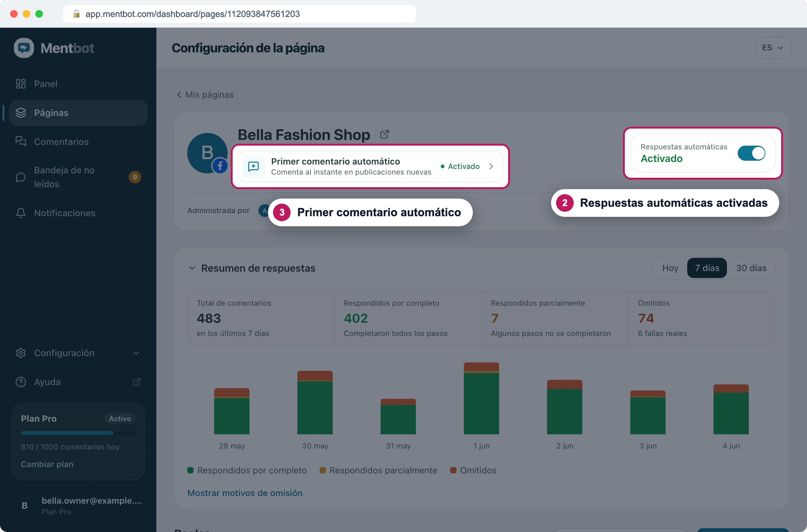The width and height of the screenshot is (807, 532).
Task: Open the Primer comentario automático card
Action: [370, 166]
